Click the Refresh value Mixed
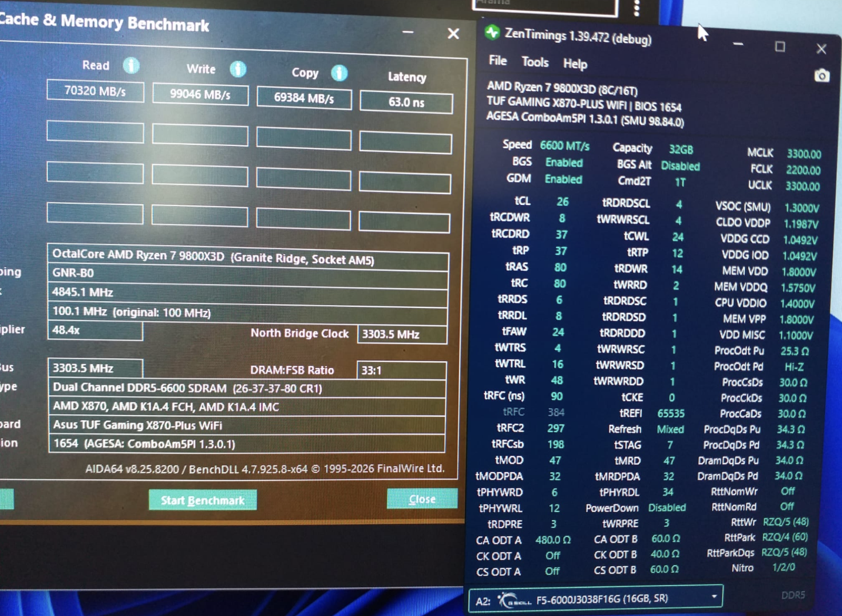The width and height of the screenshot is (842, 616). (670, 429)
